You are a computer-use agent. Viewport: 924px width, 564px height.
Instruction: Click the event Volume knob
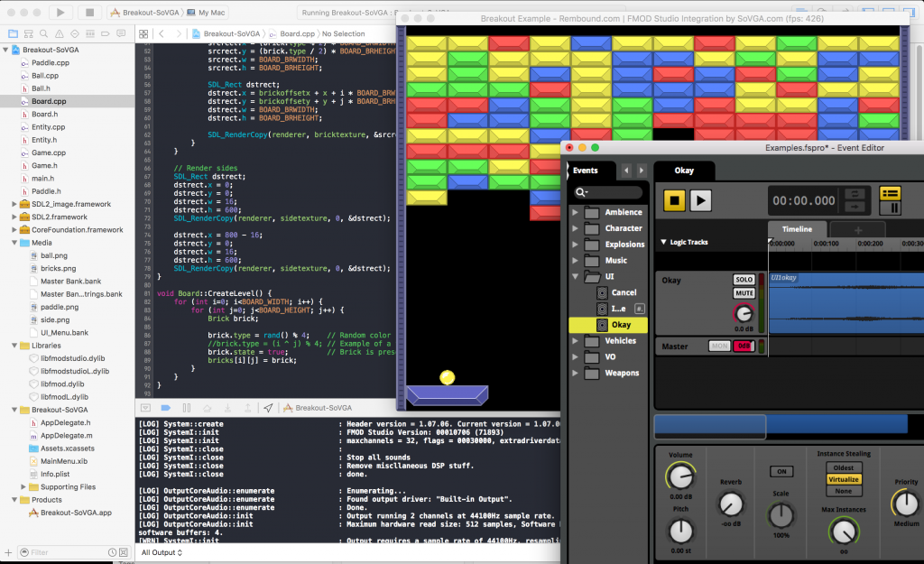[x=680, y=476]
